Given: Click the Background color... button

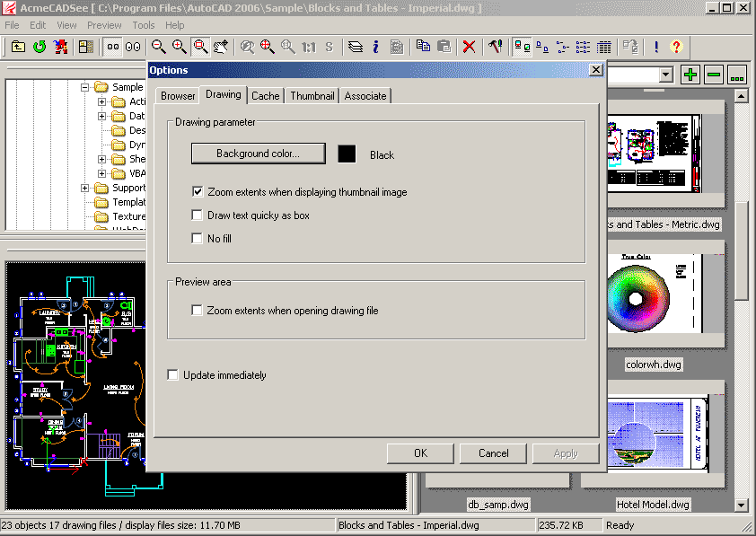Looking at the screenshot, I should coord(259,154).
